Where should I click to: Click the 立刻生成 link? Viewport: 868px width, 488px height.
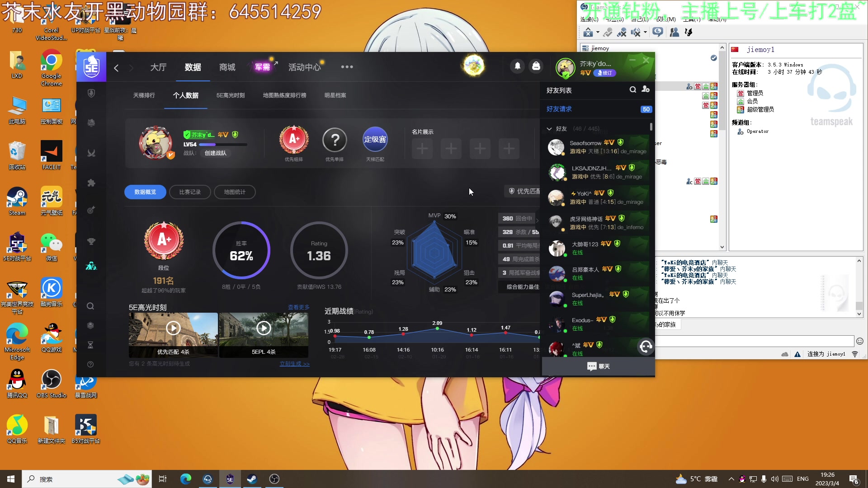click(294, 364)
